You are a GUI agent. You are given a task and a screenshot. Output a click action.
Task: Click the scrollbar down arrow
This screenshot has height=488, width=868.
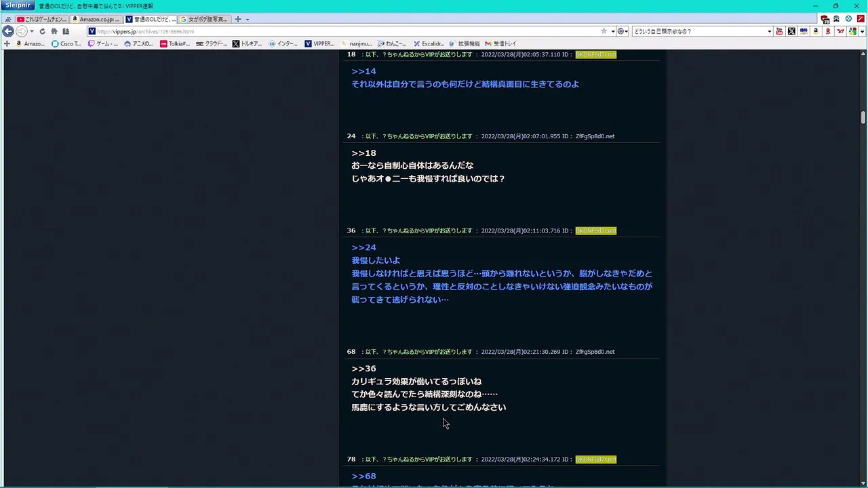[x=863, y=483]
